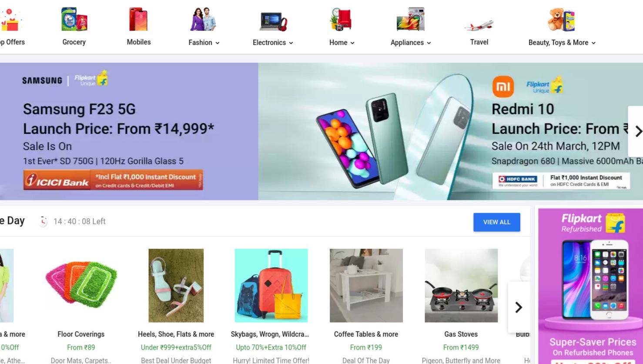Image resolution: width=643 pixels, height=364 pixels.
Task: Open the Floor Coverings deal thumbnail
Action: click(81, 285)
